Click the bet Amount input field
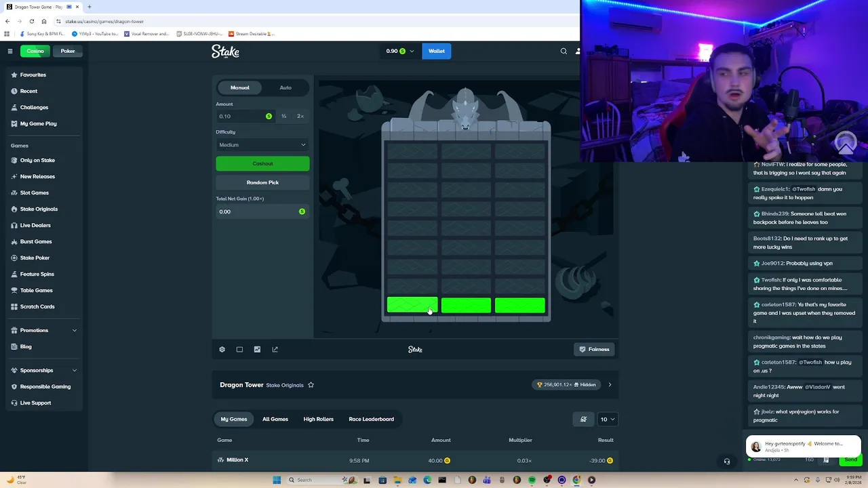The image size is (868, 488). tap(245, 116)
